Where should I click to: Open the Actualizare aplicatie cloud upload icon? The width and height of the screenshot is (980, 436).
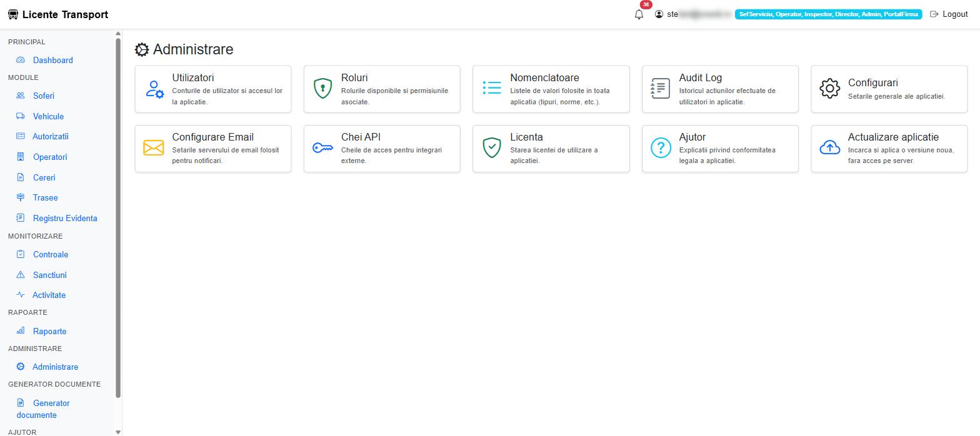[830, 148]
